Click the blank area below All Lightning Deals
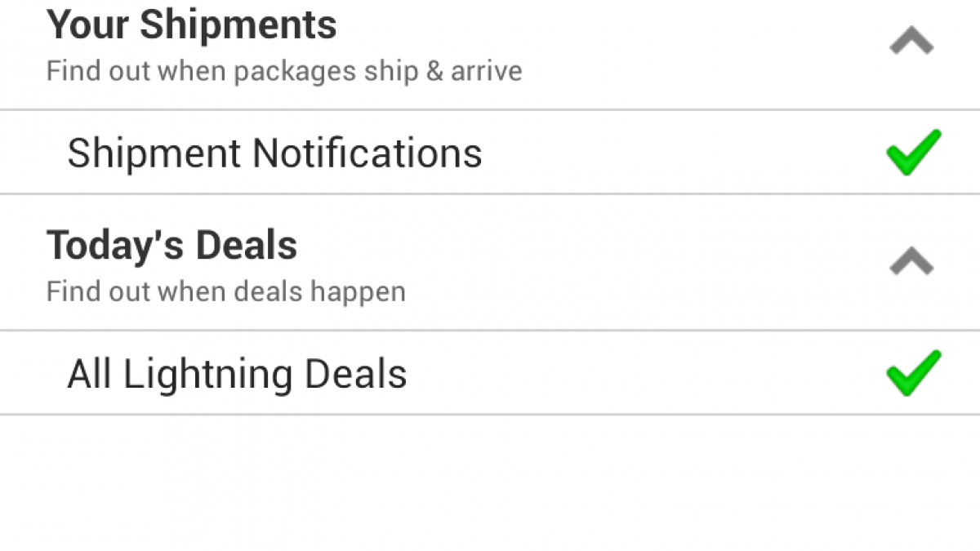 [490, 482]
